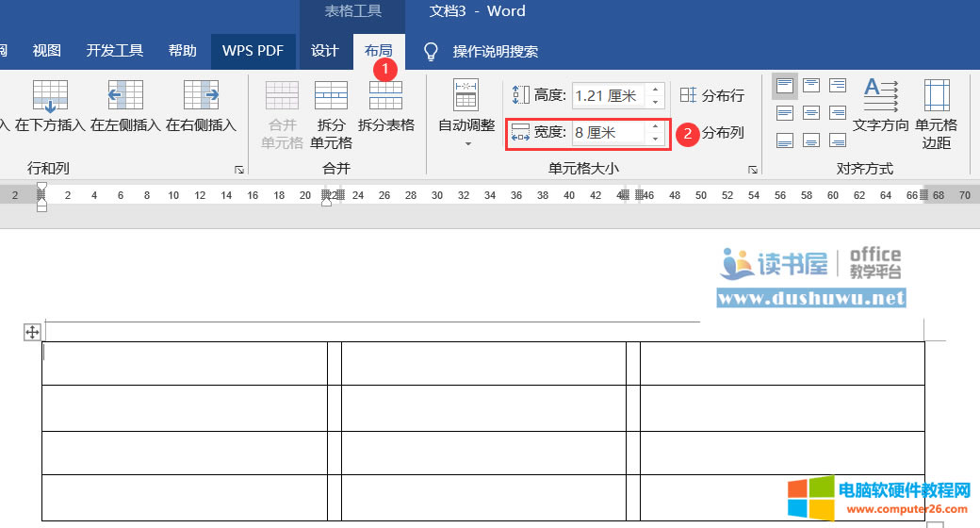Click the Distribute Rows button
The width and height of the screenshot is (980, 528).
pos(712,95)
